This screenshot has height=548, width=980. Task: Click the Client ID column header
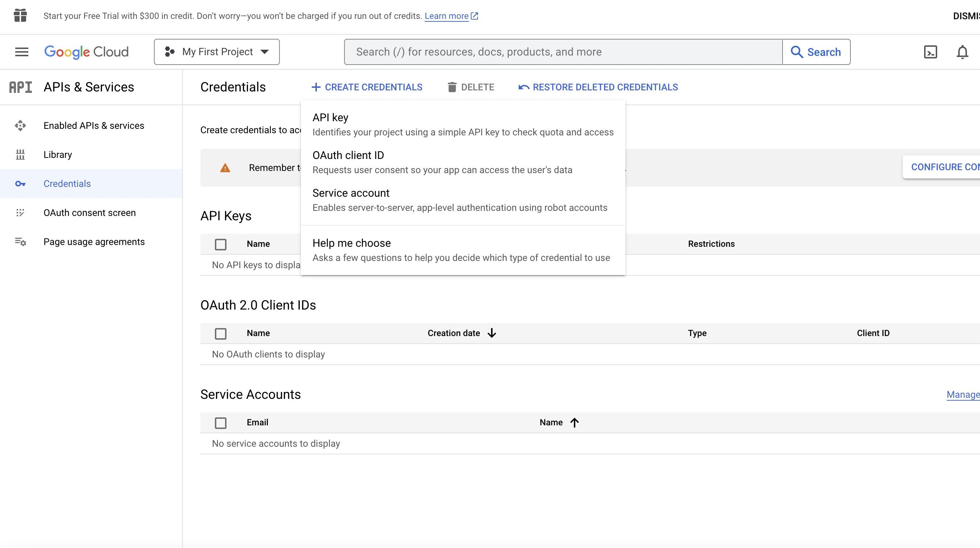click(x=873, y=333)
